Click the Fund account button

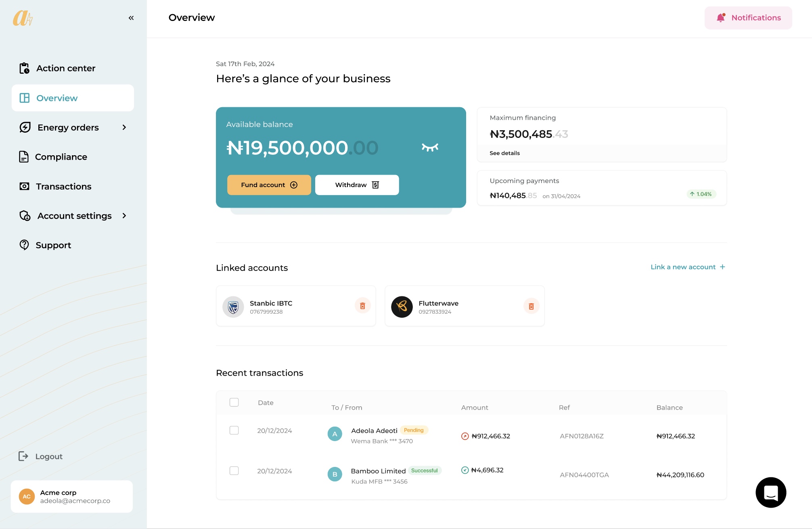pos(269,185)
